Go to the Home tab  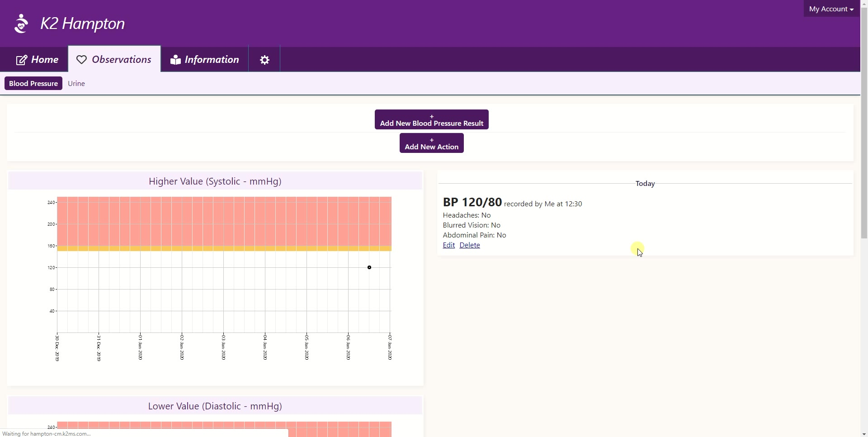click(x=37, y=59)
